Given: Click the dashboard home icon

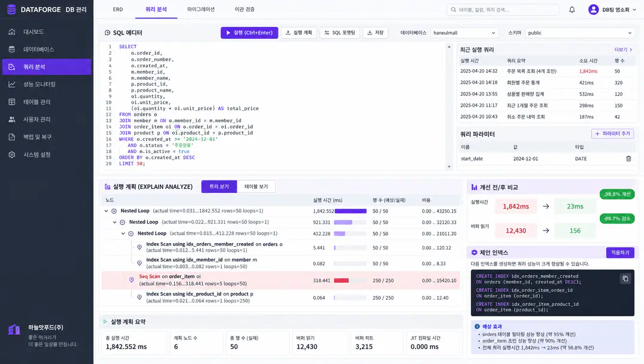Looking at the screenshot, I should [x=12, y=32].
